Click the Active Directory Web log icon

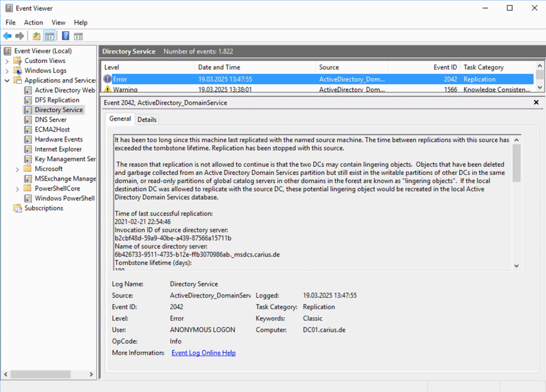pos(28,90)
